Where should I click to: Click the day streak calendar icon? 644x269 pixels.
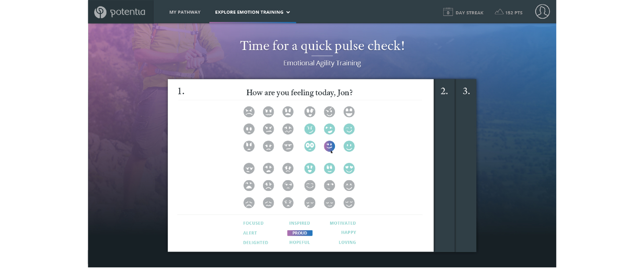coord(448,12)
